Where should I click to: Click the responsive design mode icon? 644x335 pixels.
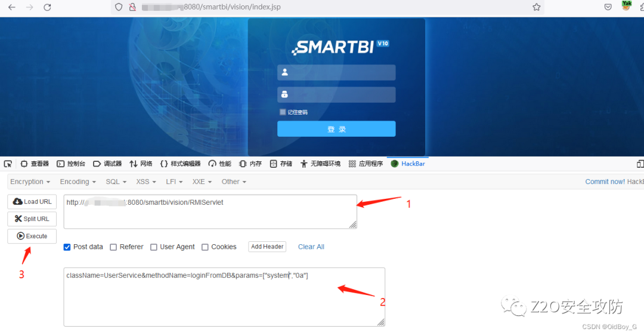[x=640, y=164]
